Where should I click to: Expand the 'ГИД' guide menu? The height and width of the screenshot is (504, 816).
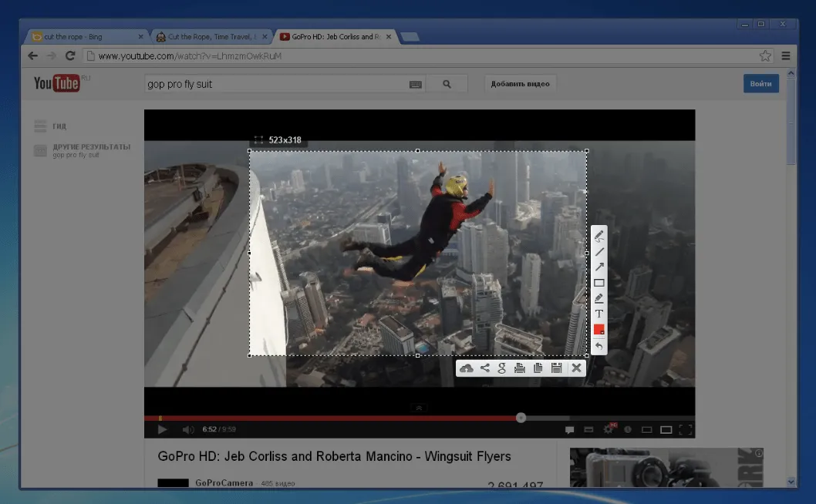click(50, 126)
